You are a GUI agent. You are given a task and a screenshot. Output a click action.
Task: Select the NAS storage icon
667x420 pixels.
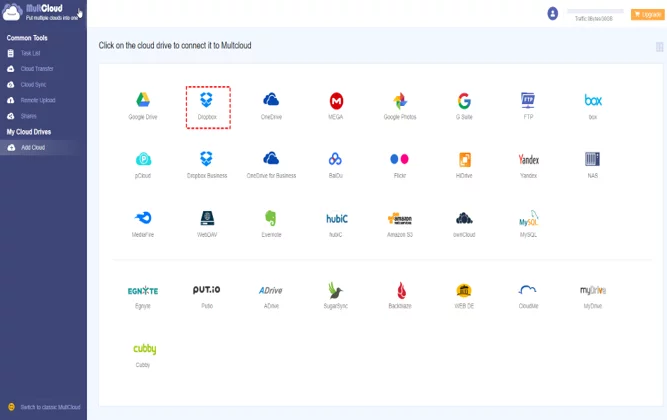tap(592, 159)
